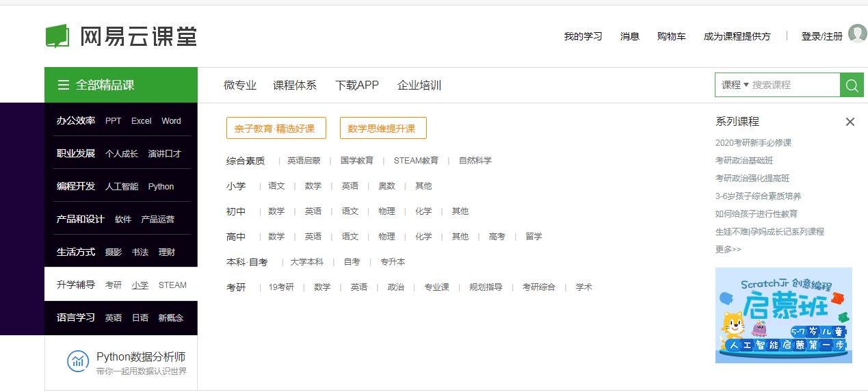Open 2020考研新手必修课 series
Viewport: 868px width, 392px height.
coord(753,143)
